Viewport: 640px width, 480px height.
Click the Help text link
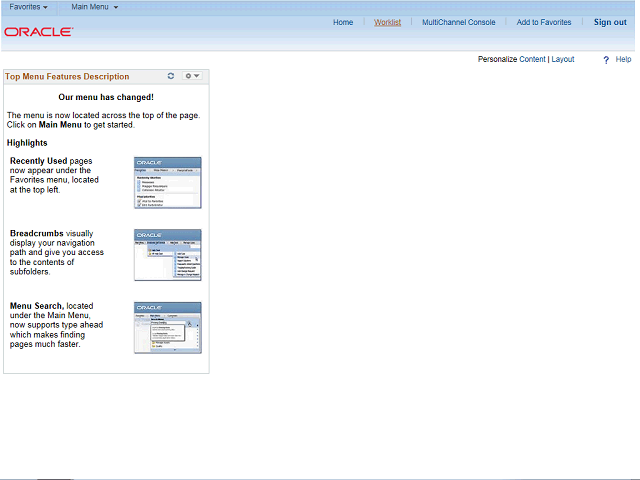[623, 59]
